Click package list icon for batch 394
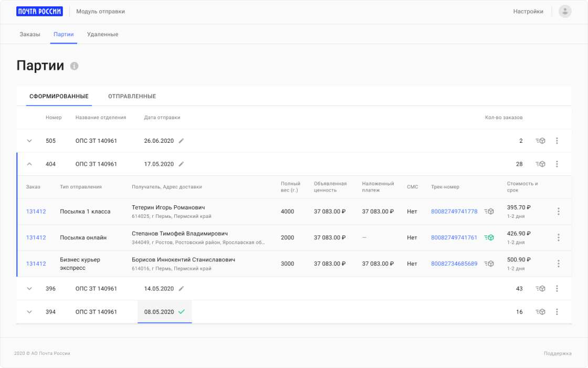Screen dimensions: 588x368 pos(540,312)
